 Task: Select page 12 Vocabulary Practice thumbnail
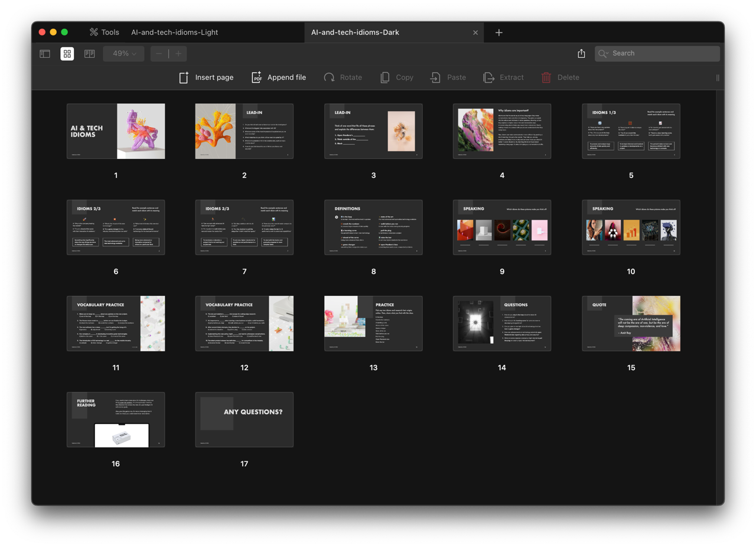(245, 324)
